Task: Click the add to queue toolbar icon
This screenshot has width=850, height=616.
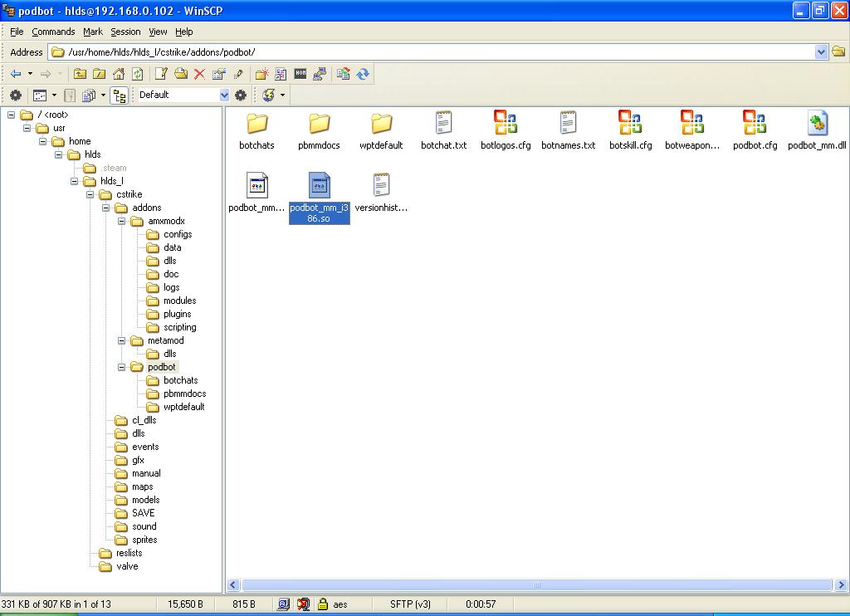Action: (281, 74)
